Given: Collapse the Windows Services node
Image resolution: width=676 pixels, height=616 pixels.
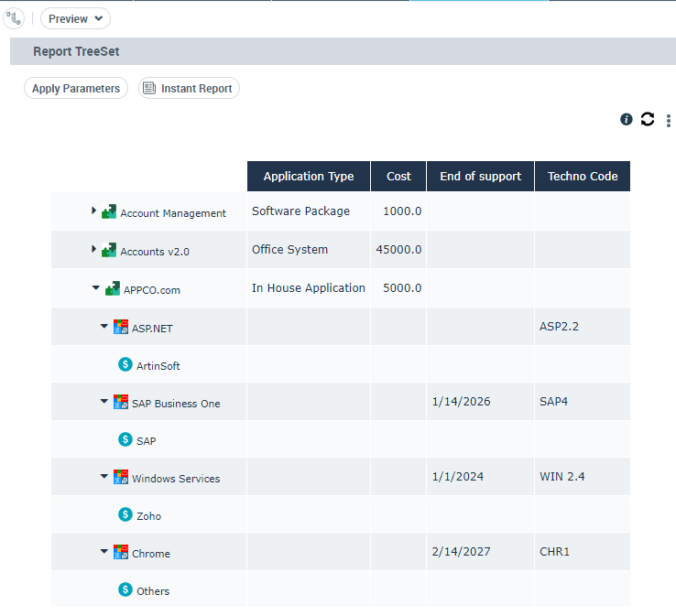Looking at the screenshot, I should [x=104, y=477].
